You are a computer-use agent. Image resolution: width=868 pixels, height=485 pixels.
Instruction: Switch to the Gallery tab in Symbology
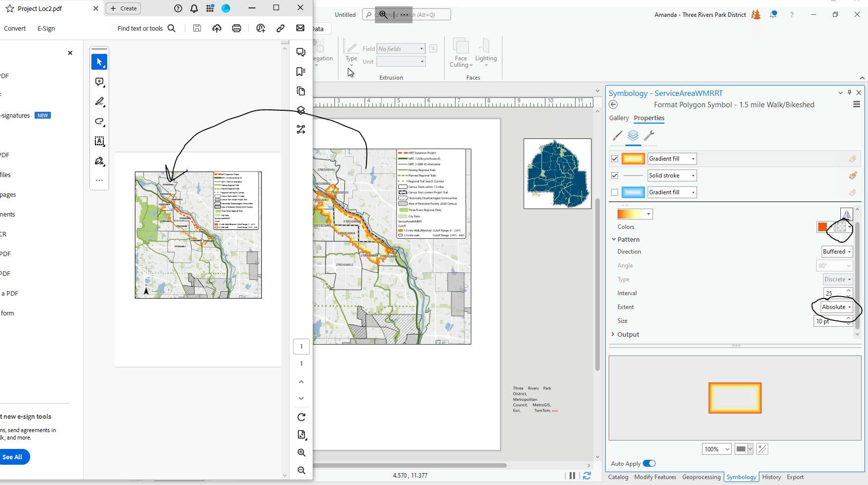tap(619, 118)
